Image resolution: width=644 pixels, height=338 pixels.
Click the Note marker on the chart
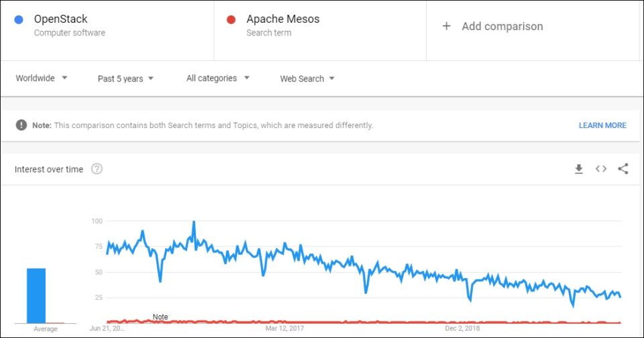[x=160, y=317]
